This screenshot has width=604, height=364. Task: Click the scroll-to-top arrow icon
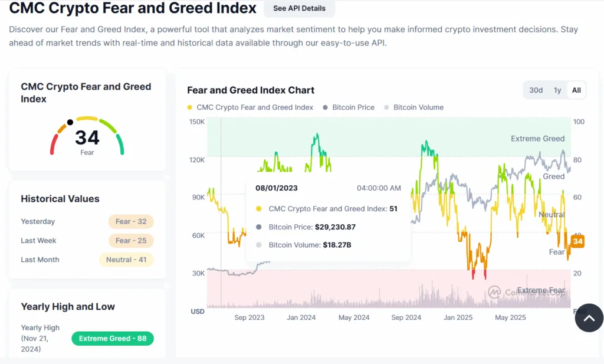click(589, 318)
